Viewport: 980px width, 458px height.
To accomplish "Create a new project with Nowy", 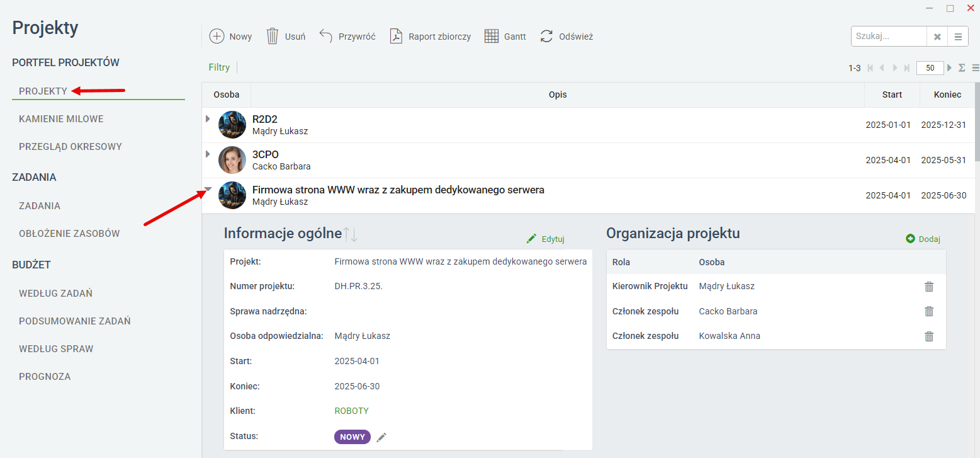I will tap(230, 37).
